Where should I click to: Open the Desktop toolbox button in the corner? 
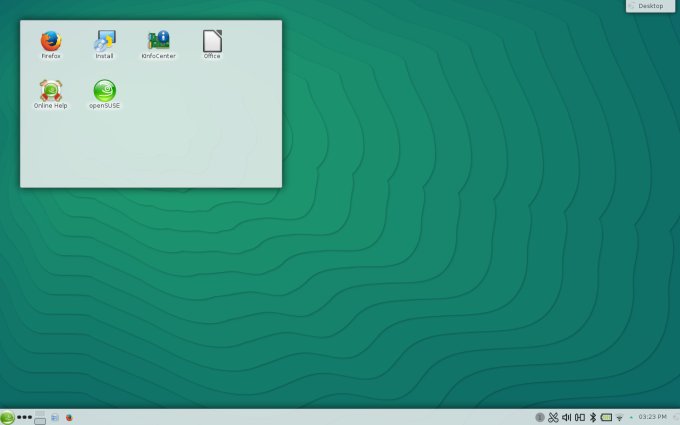[x=650, y=6]
